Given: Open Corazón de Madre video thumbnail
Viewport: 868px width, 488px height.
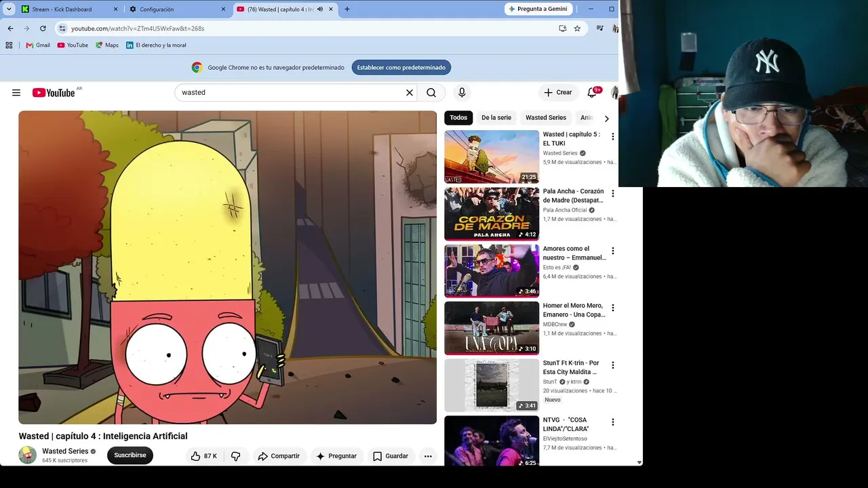Looking at the screenshot, I should [492, 214].
